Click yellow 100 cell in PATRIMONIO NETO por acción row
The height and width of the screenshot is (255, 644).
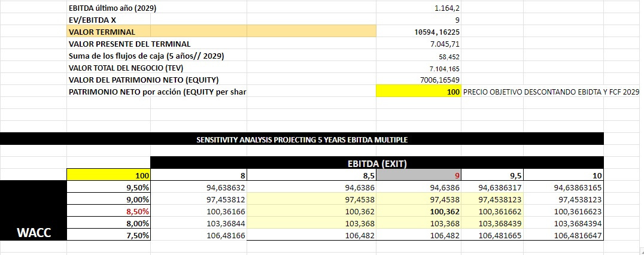pyautogui.click(x=418, y=92)
